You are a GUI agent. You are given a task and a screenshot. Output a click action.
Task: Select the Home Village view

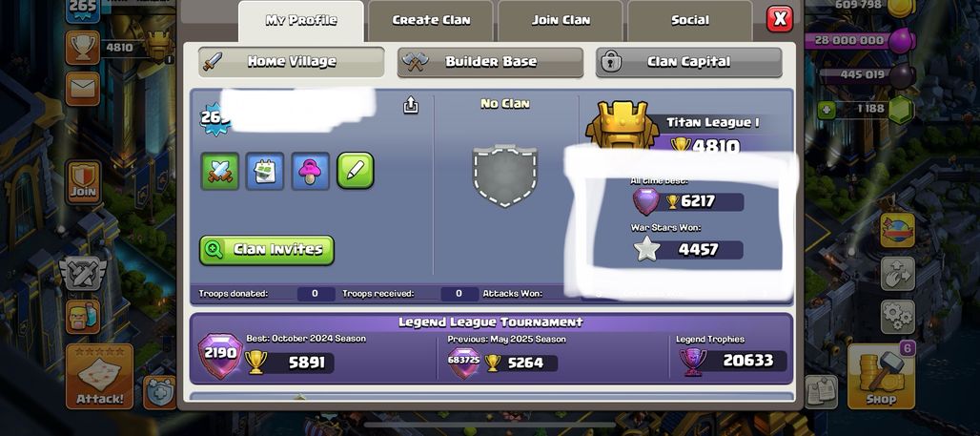point(292,62)
